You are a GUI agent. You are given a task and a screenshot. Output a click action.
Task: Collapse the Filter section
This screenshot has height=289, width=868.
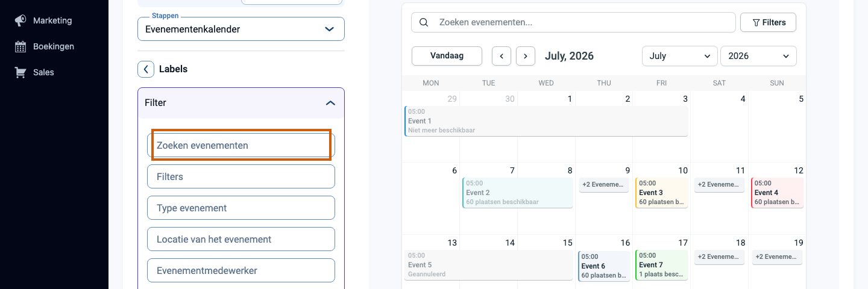330,103
